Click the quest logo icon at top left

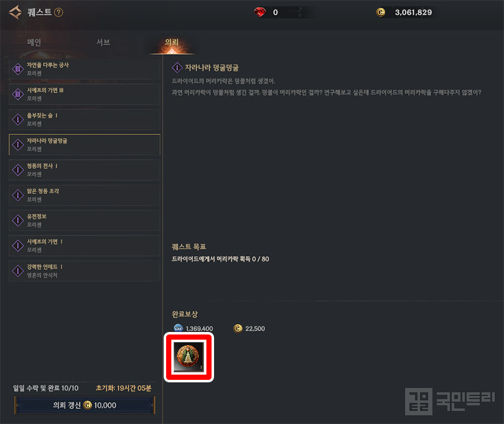point(15,12)
